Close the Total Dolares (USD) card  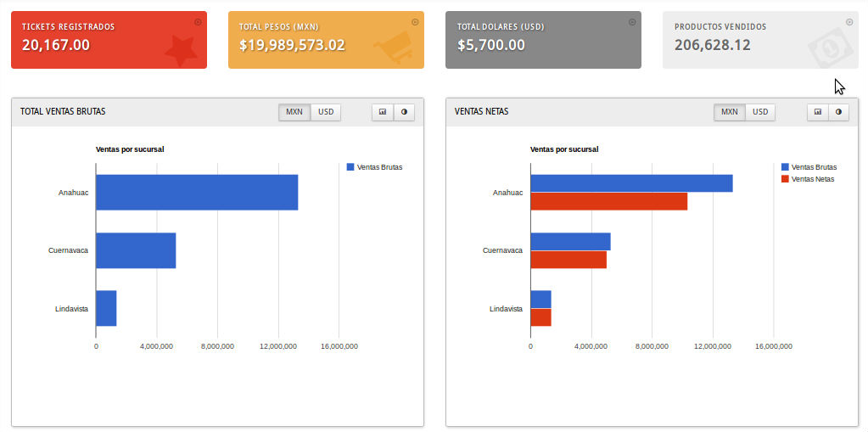(x=632, y=22)
